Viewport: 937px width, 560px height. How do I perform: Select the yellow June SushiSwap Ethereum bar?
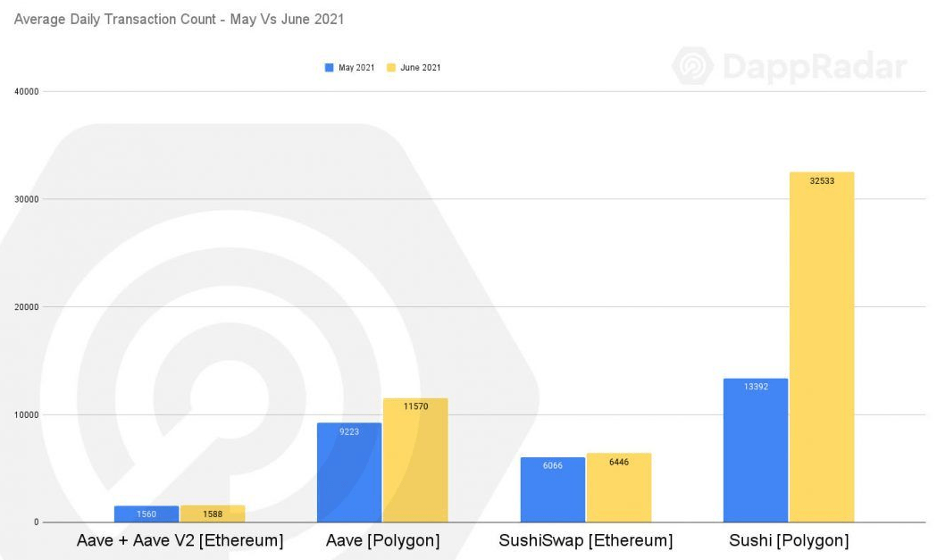pyautogui.click(x=618, y=491)
